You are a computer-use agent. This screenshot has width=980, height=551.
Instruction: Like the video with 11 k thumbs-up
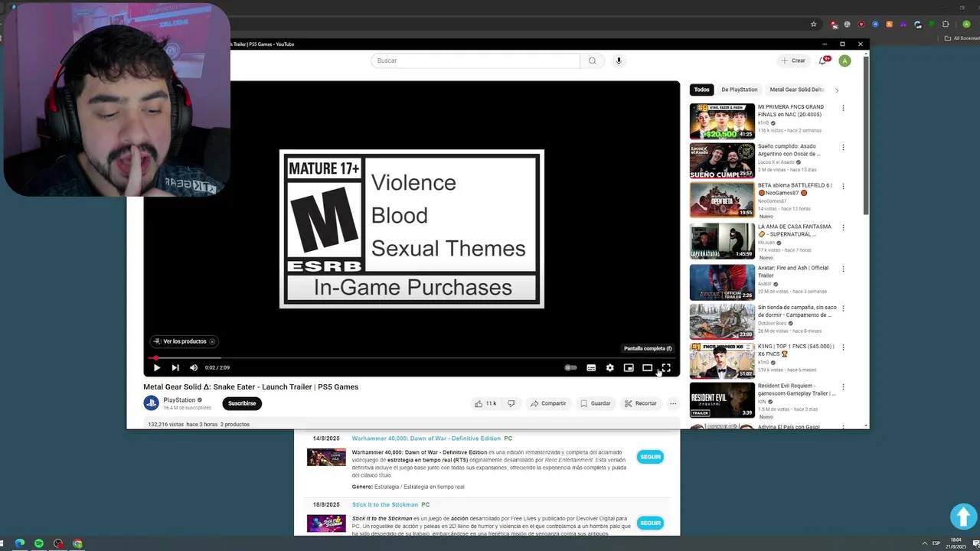coord(485,403)
